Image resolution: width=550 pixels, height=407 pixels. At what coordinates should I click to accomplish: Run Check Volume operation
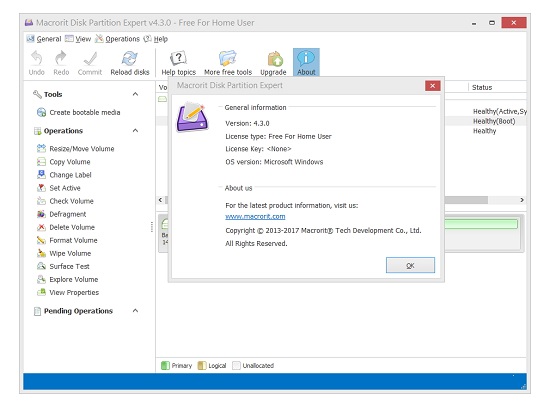65,201
